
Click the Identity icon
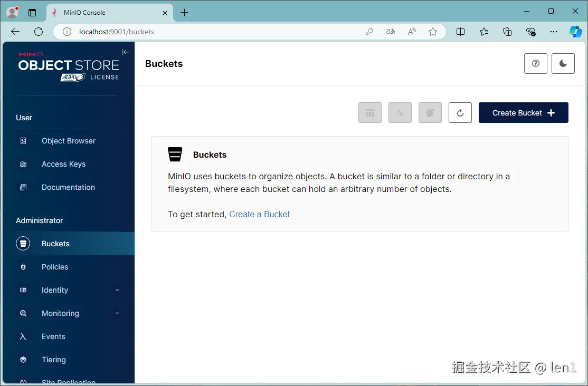pyautogui.click(x=23, y=290)
